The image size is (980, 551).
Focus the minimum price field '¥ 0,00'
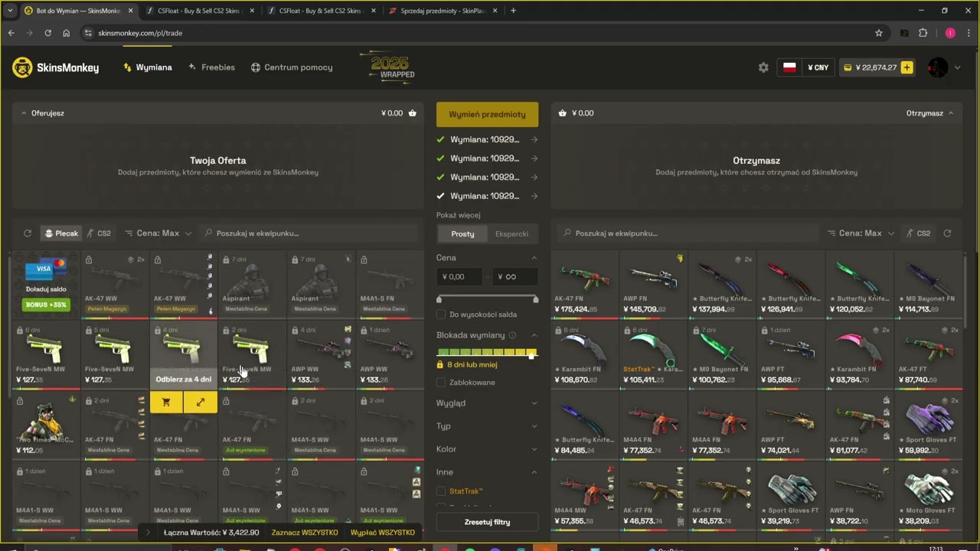(460, 277)
